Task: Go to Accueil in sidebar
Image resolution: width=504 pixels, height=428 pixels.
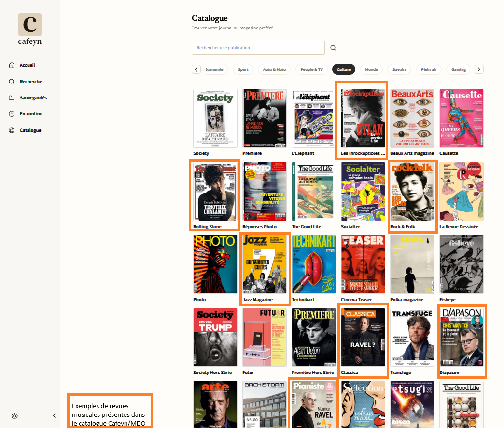Action: coord(28,65)
